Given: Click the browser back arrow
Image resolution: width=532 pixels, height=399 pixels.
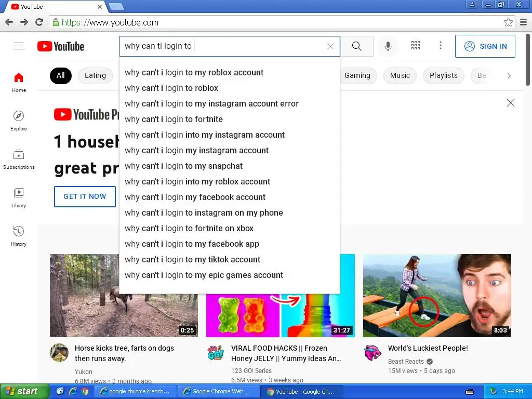Looking at the screenshot, I should tap(9, 22).
